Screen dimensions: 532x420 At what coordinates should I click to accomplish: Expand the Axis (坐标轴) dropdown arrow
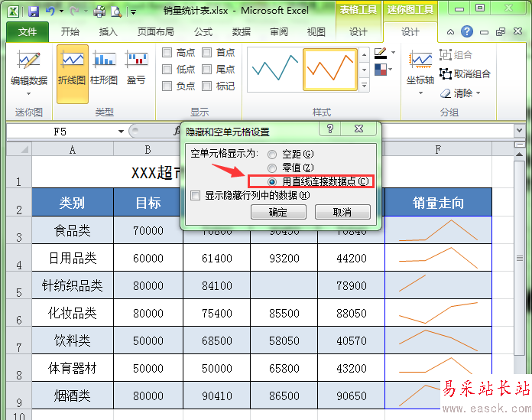tap(420, 93)
